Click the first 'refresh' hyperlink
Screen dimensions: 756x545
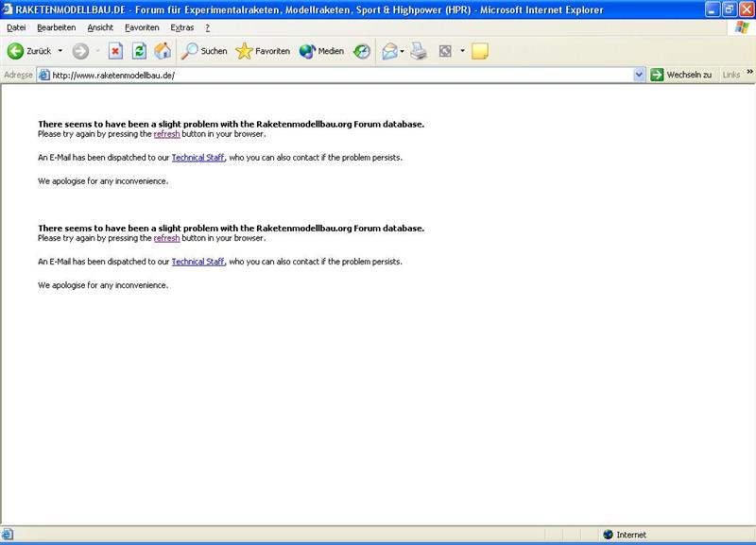(166, 134)
